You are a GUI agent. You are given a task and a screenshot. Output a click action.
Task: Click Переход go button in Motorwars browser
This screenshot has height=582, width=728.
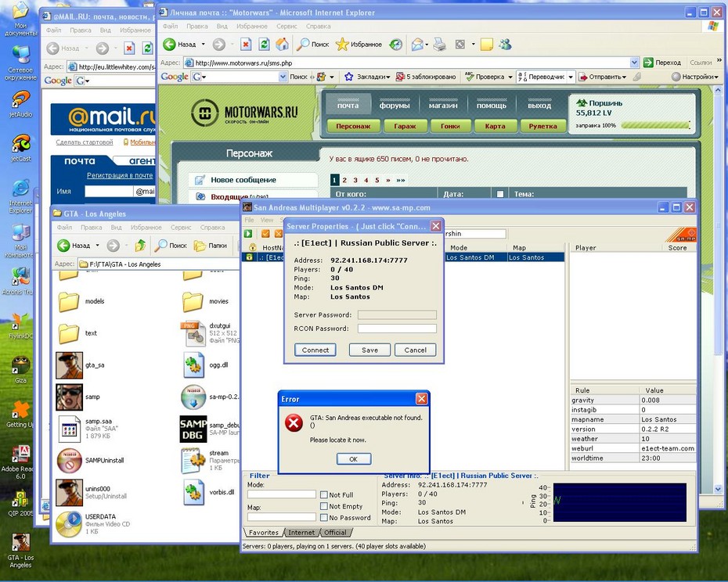(x=662, y=63)
